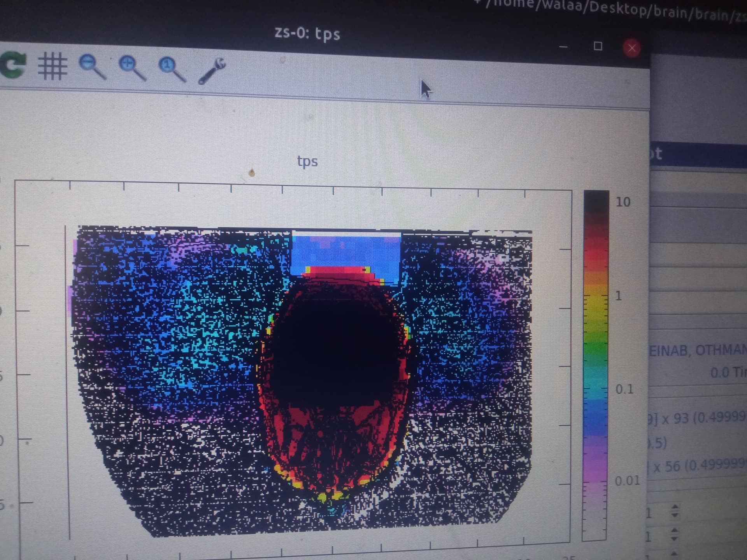Increase the second spin box value
The width and height of the screenshot is (747, 560).
click(x=675, y=530)
